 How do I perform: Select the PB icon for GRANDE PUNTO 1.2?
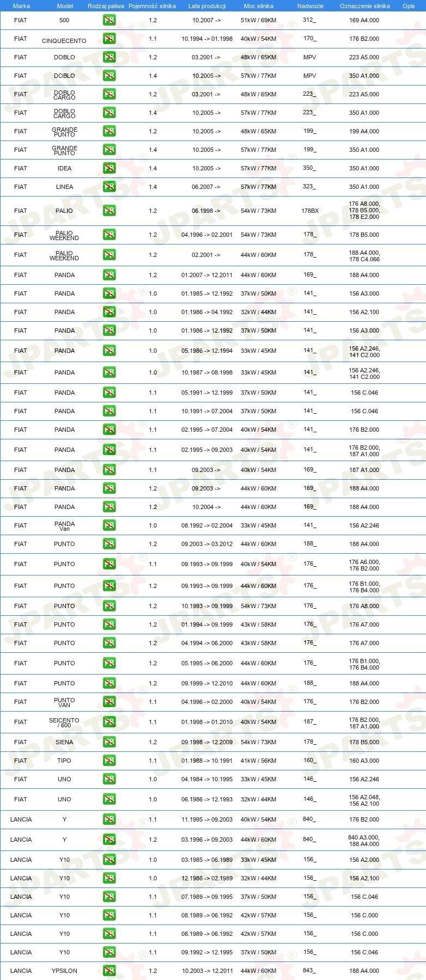point(109,131)
